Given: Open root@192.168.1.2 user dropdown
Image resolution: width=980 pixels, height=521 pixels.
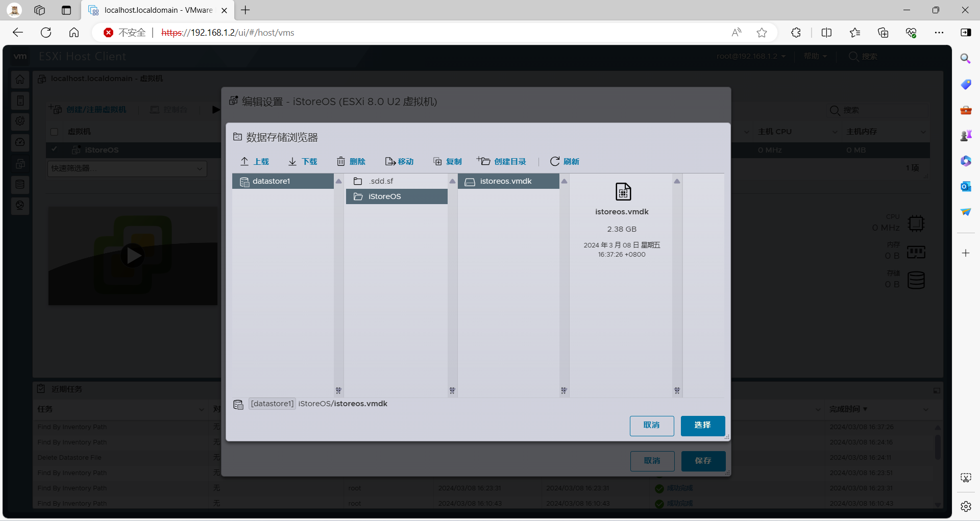Looking at the screenshot, I should [x=751, y=56].
